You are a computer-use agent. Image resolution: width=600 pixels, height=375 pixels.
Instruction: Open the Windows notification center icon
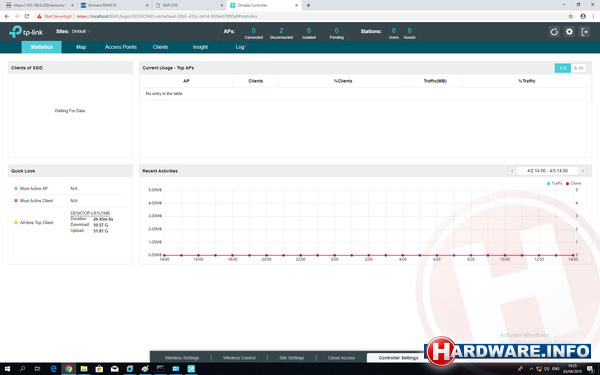pos(590,369)
